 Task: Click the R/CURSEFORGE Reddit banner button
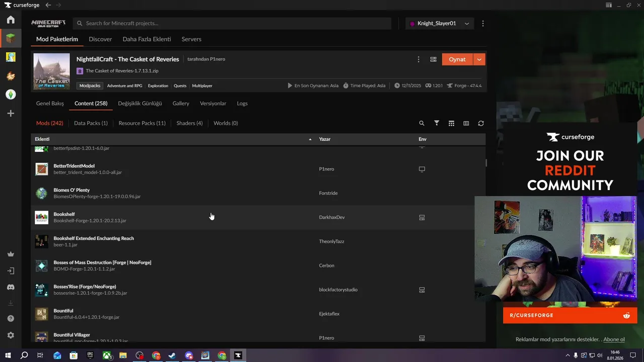click(570, 315)
